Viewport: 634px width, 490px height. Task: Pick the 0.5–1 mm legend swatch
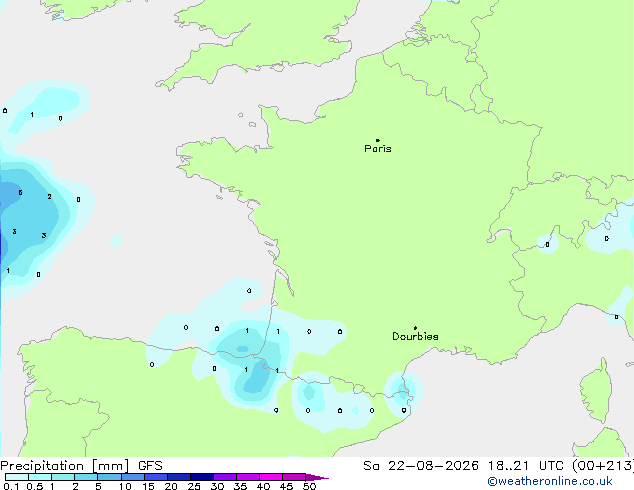[x=40, y=477]
